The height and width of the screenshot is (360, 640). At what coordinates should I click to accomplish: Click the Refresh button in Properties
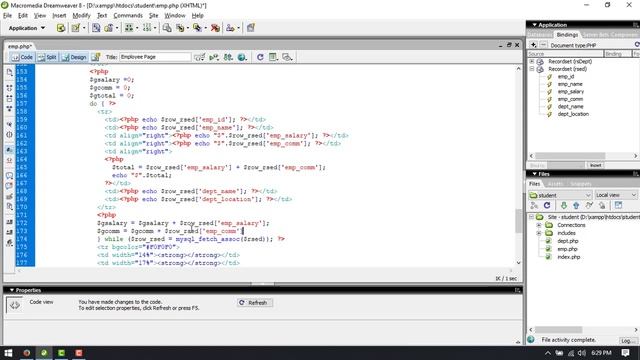coord(255,303)
